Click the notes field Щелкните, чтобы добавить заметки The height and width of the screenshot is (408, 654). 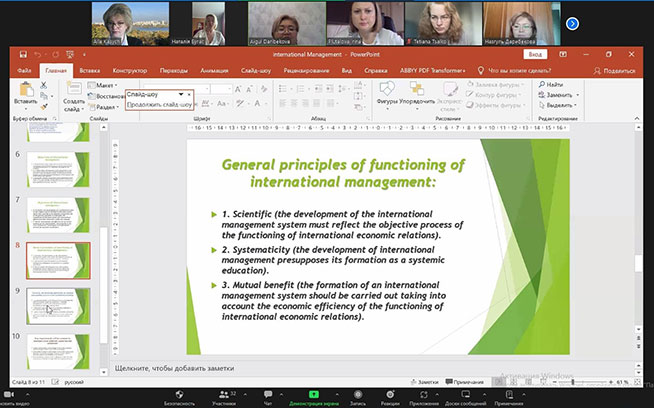(x=174, y=368)
